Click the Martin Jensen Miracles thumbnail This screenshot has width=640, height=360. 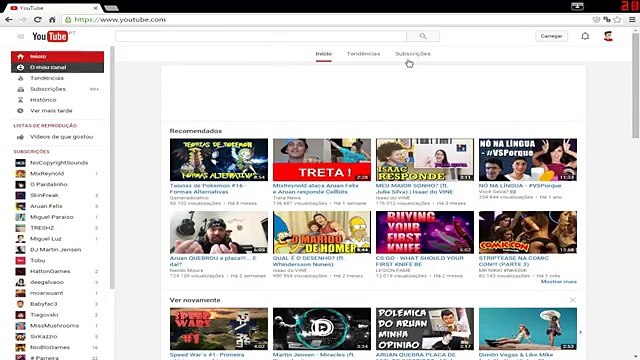click(x=322, y=329)
